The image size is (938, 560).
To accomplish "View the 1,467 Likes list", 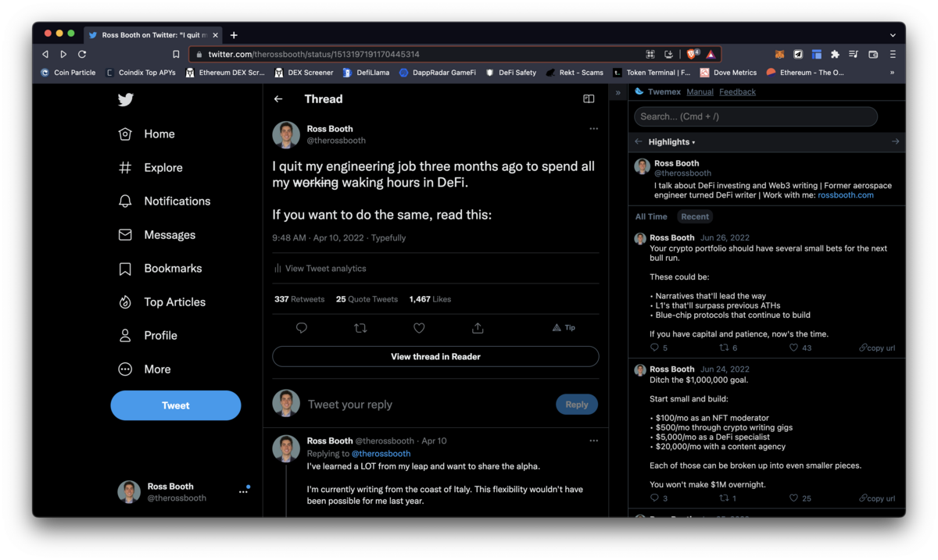I will pyautogui.click(x=430, y=299).
